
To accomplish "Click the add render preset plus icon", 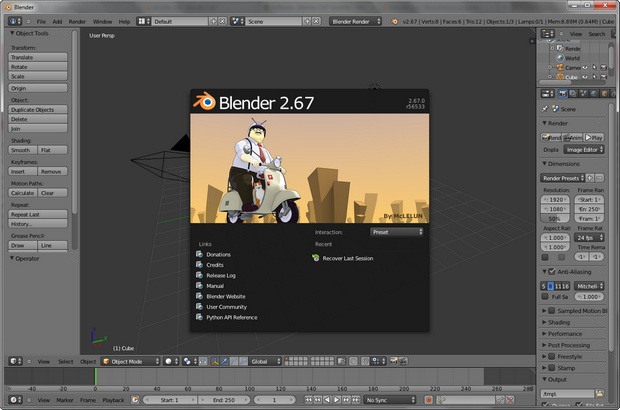I will 590,178.
